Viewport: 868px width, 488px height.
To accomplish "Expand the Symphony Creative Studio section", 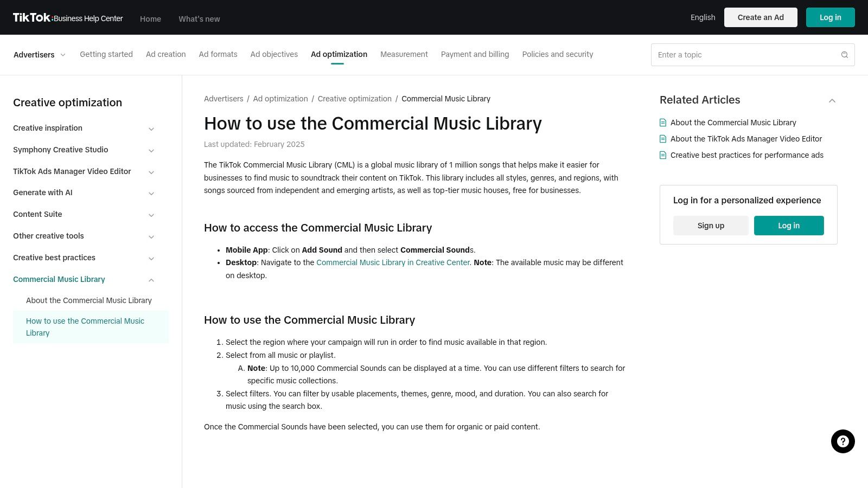I will click(151, 150).
